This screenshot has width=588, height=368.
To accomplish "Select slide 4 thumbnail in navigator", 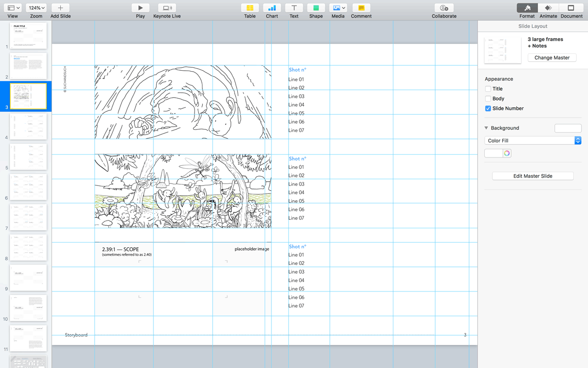I will pos(28,127).
